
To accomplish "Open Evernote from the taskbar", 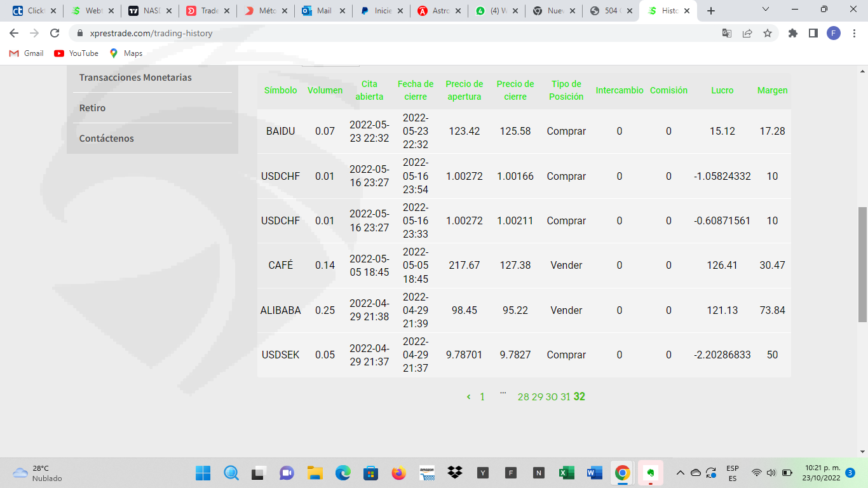I will coord(651,473).
